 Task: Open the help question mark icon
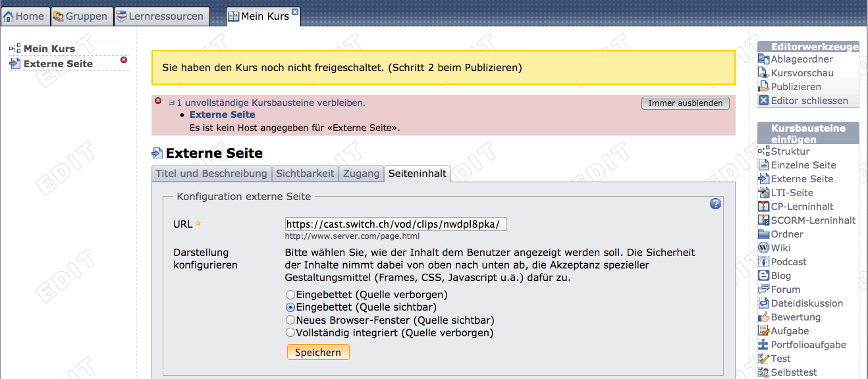tap(716, 204)
